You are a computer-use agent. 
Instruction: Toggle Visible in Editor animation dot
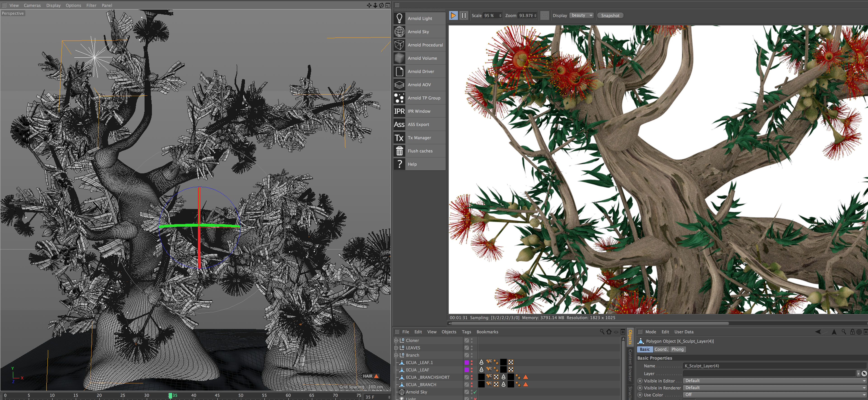(x=640, y=381)
